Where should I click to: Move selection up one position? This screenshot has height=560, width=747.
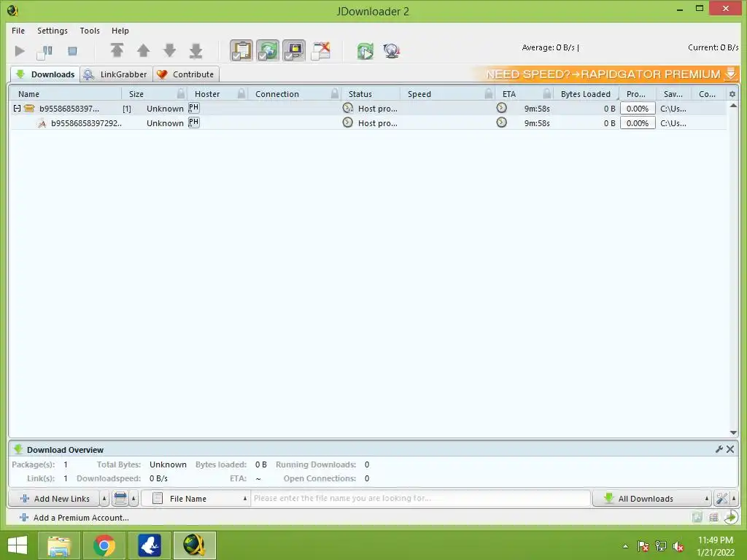pos(144,50)
